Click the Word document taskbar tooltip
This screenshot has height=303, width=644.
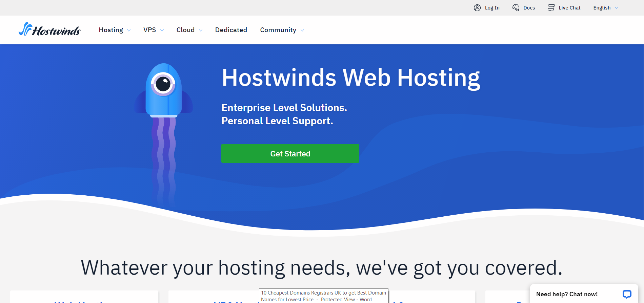[x=324, y=296]
